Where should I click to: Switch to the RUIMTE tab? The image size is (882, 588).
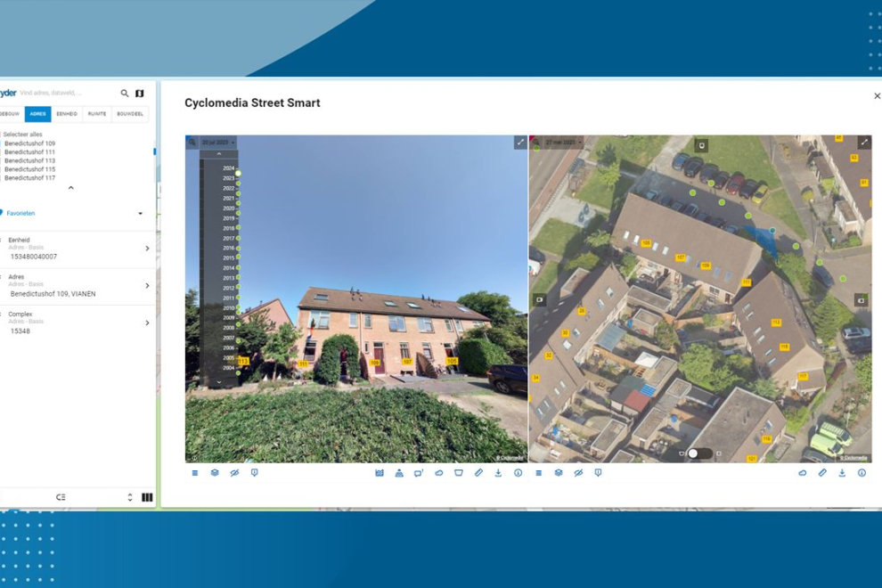click(97, 114)
